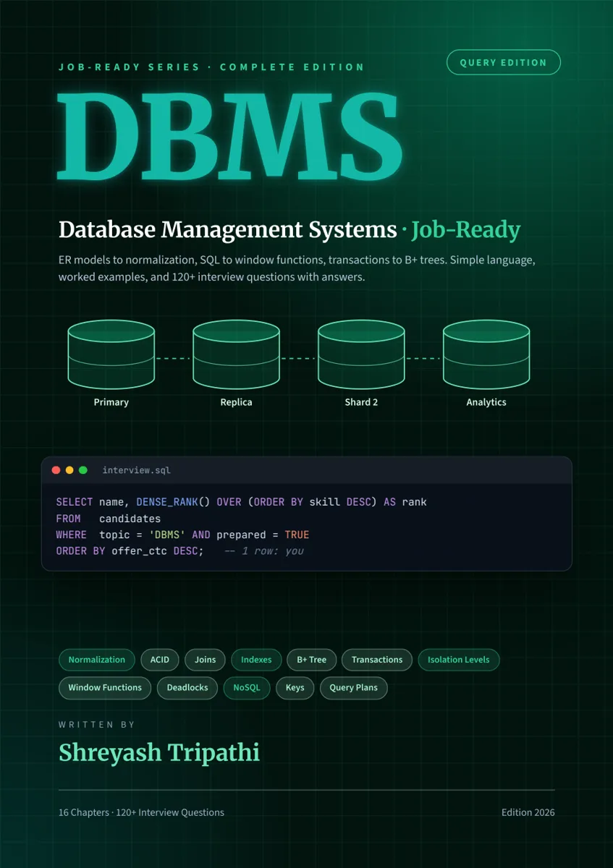Click the Deadlocks tag
The image size is (613, 868).
click(187, 688)
